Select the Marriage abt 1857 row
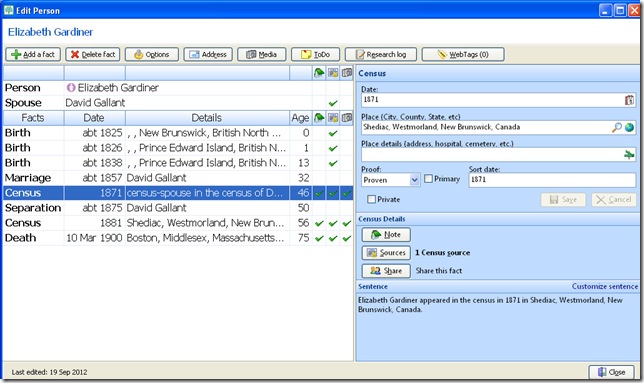 pos(178,178)
